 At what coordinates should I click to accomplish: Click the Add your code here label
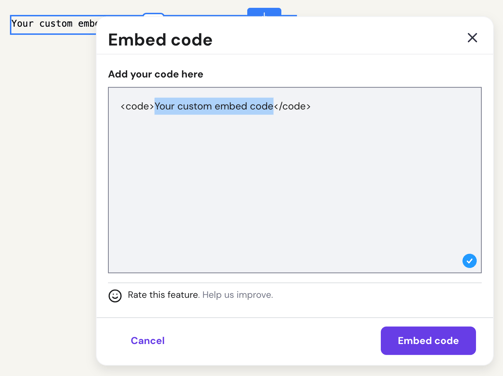[x=156, y=74]
